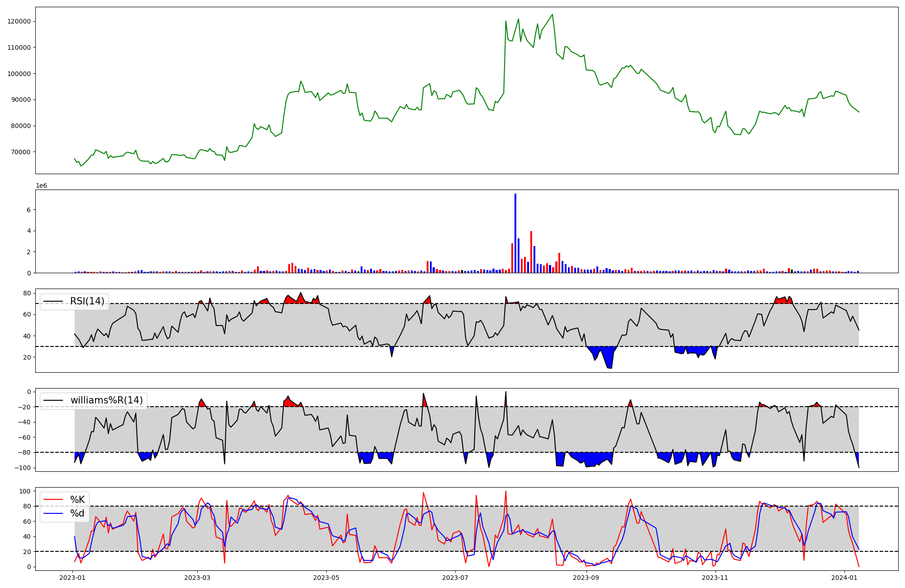Click the tallest blue volume bar

click(515, 233)
